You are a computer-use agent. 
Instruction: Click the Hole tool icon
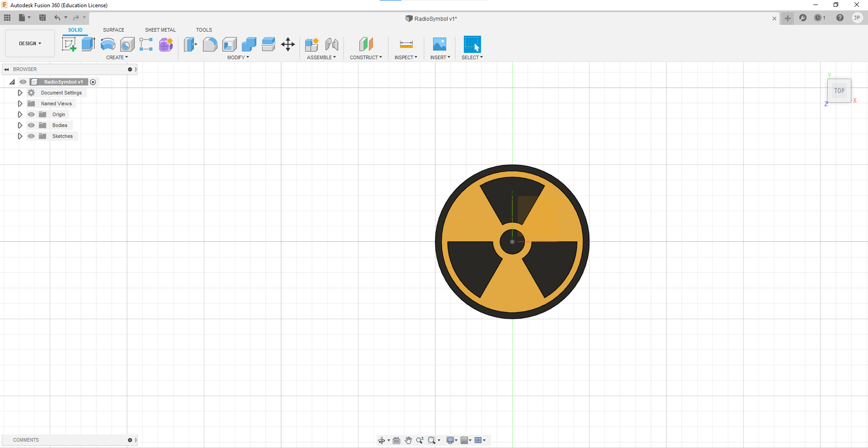pyautogui.click(x=127, y=44)
